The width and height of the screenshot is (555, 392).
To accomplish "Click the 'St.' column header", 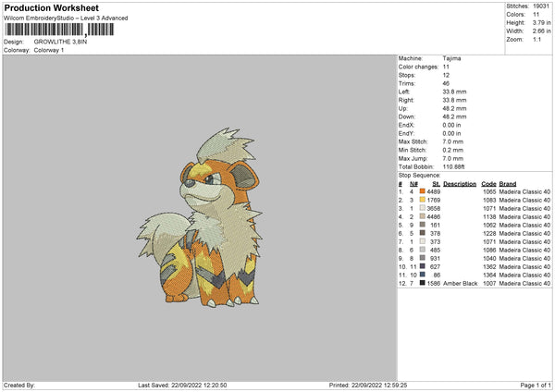I will point(436,184).
